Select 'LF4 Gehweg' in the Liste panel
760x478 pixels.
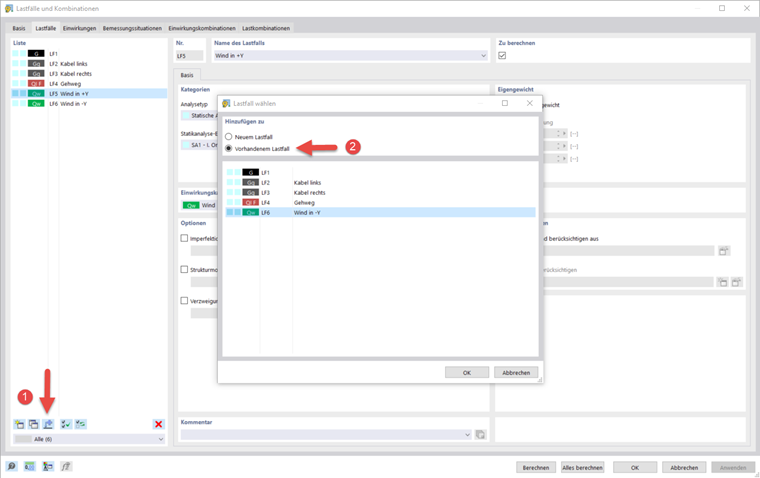(89, 83)
